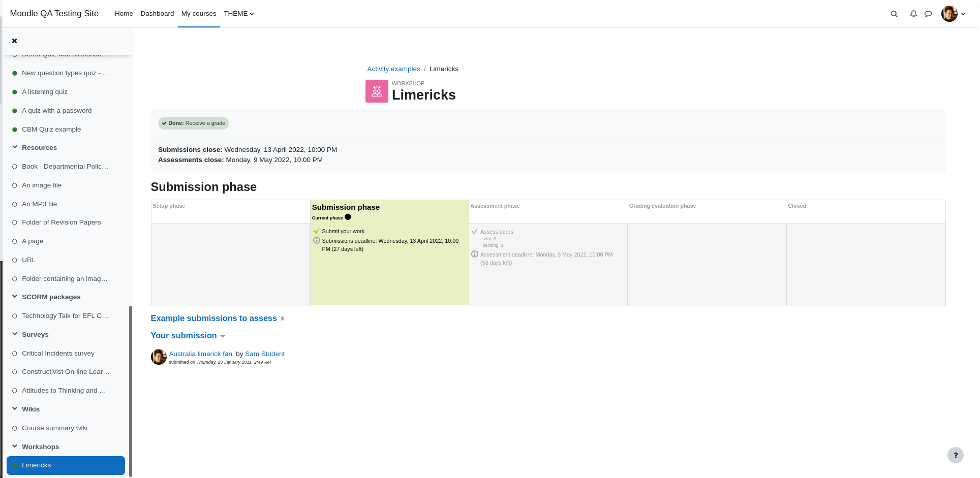Image resolution: width=980 pixels, height=478 pixels.
Task: Click the green check next to Submit your work
Action: click(317, 231)
